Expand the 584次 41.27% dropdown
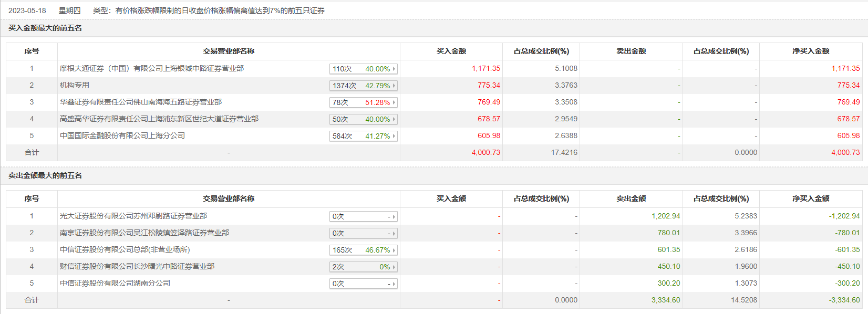Image resolution: width=868 pixels, height=314 pixels. (364, 136)
